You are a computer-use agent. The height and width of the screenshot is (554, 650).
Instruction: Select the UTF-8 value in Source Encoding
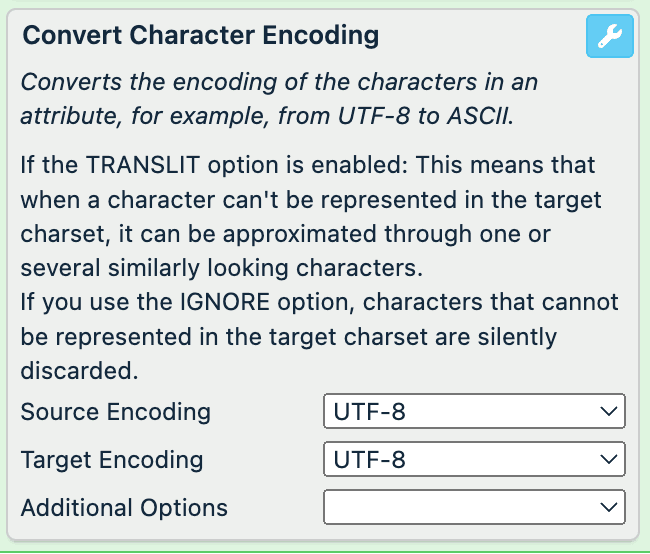point(370,411)
